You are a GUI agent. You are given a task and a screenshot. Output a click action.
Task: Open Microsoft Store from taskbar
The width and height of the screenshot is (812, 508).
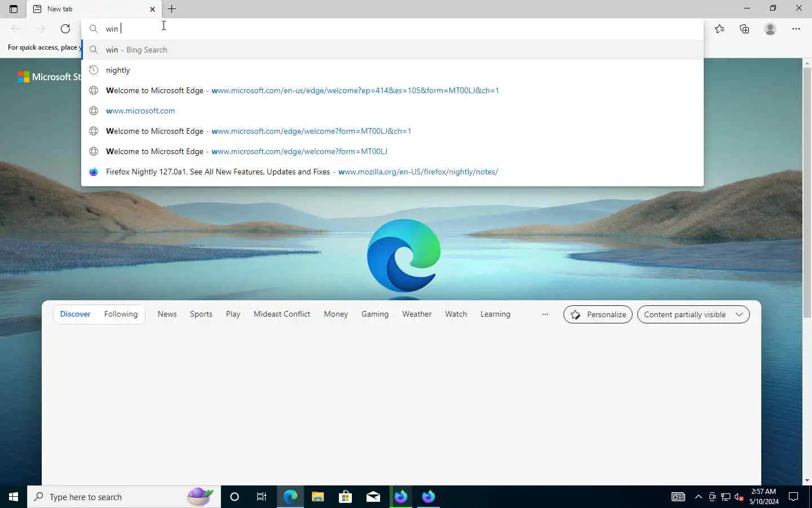[345, 497]
